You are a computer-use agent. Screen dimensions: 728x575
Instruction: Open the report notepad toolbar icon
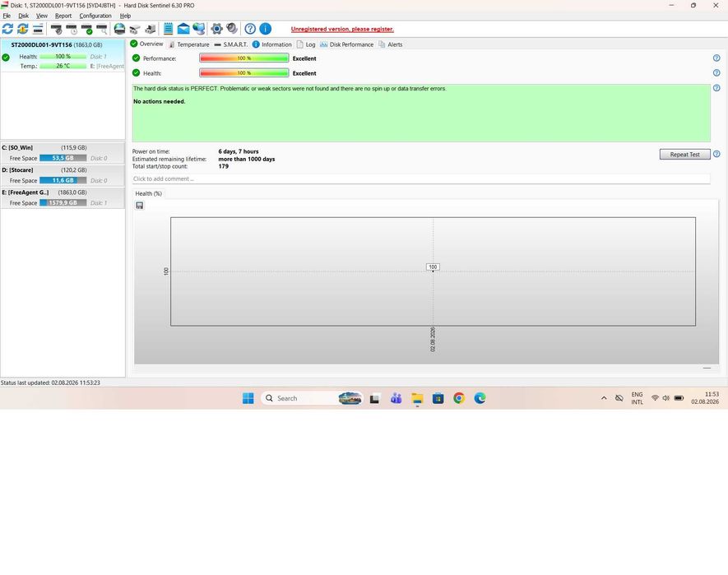[168, 29]
